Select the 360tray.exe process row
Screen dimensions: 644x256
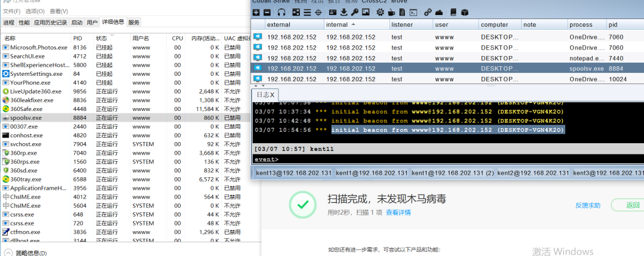[x=125, y=179]
